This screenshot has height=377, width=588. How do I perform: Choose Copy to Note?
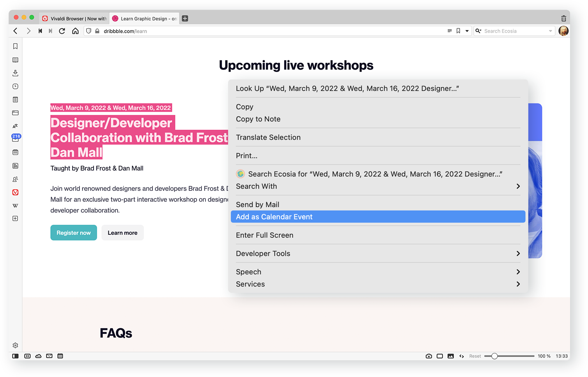click(x=378, y=119)
